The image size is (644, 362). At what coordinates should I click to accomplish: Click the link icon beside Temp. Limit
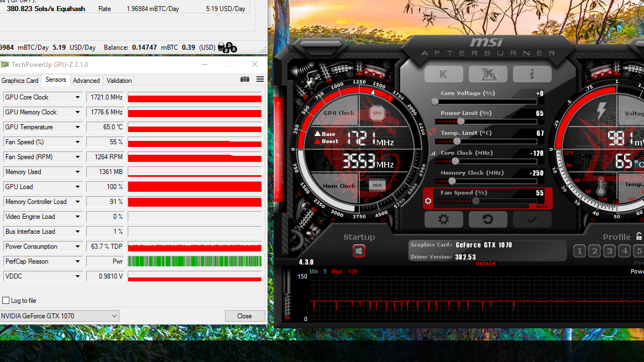coord(432,132)
